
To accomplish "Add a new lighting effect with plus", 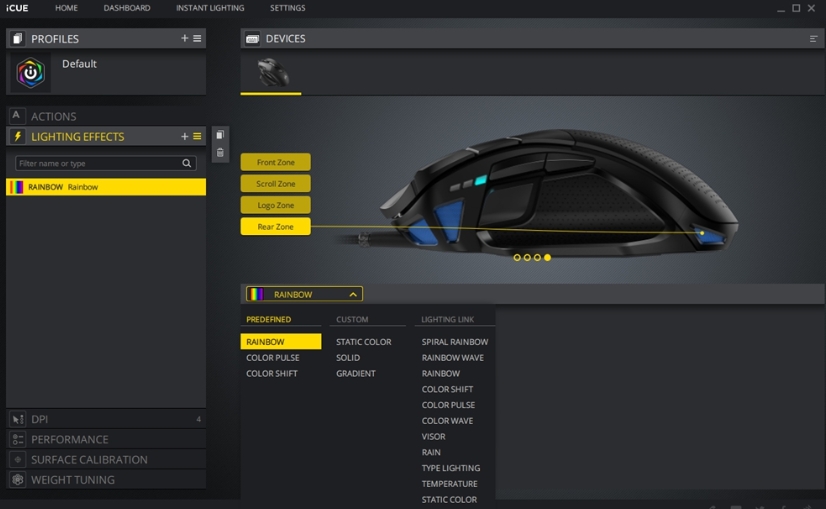I will tap(184, 136).
